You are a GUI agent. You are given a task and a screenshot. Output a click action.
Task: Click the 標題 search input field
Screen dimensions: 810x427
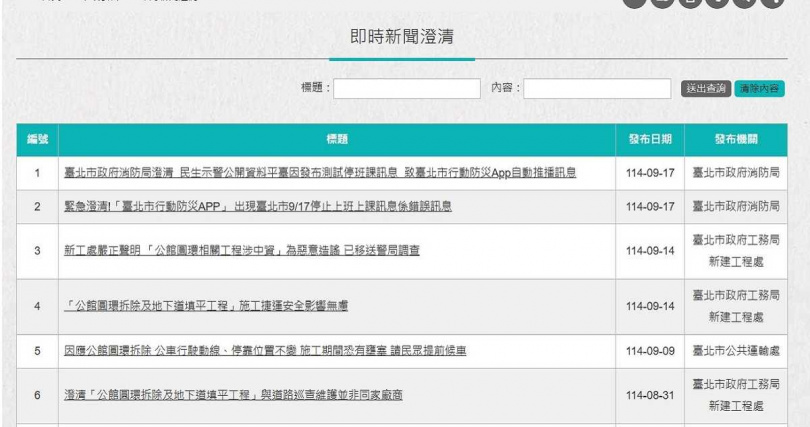407,88
